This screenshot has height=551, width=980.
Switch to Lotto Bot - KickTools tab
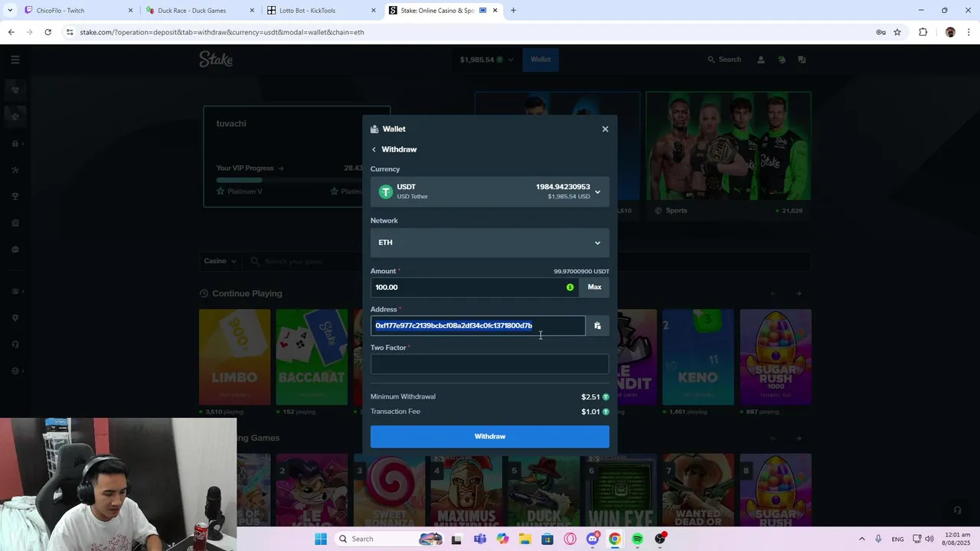[321, 11]
